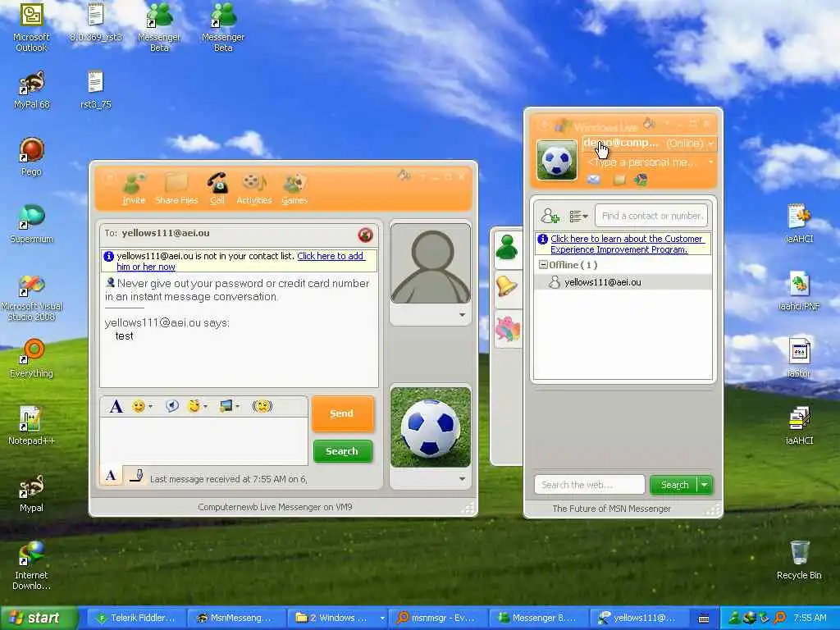
Task: Pick an emoticon from the smiley icon
Action: (138, 406)
